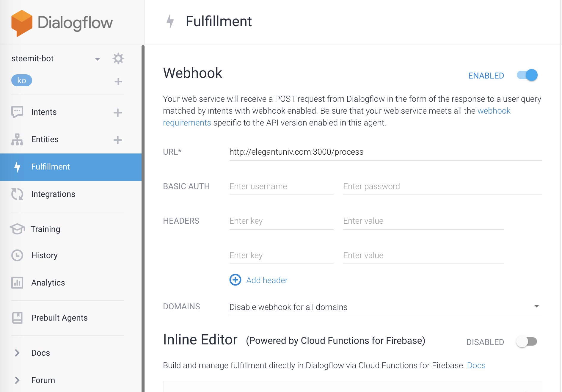The height and width of the screenshot is (392, 562).
Task: Add a language with plus icon
Action: pyautogui.click(x=118, y=81)
